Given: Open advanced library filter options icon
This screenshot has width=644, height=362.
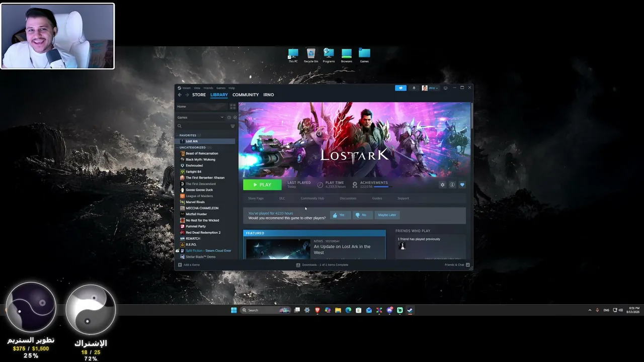Looking at the screenshot, I should click(x=232, y=126).
